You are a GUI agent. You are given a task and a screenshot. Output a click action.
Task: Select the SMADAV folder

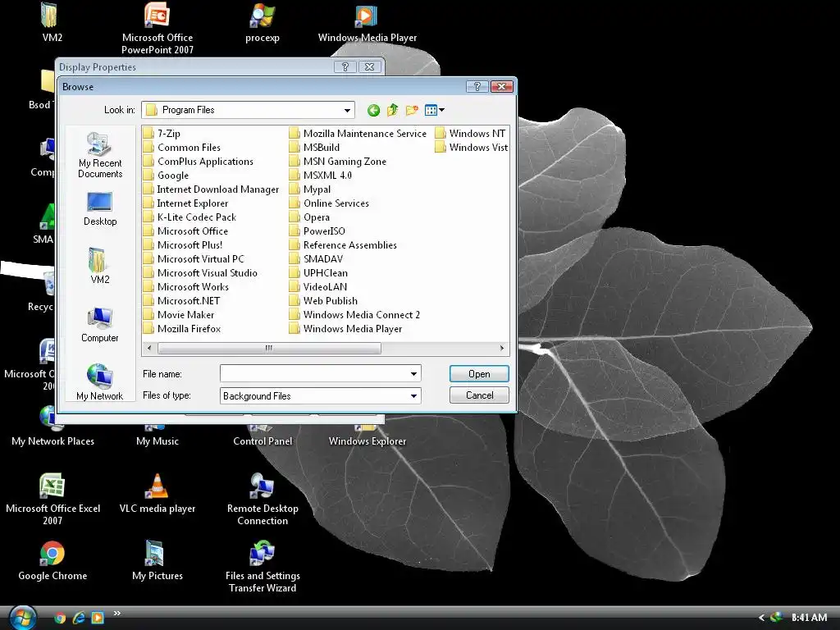point(316,258)
